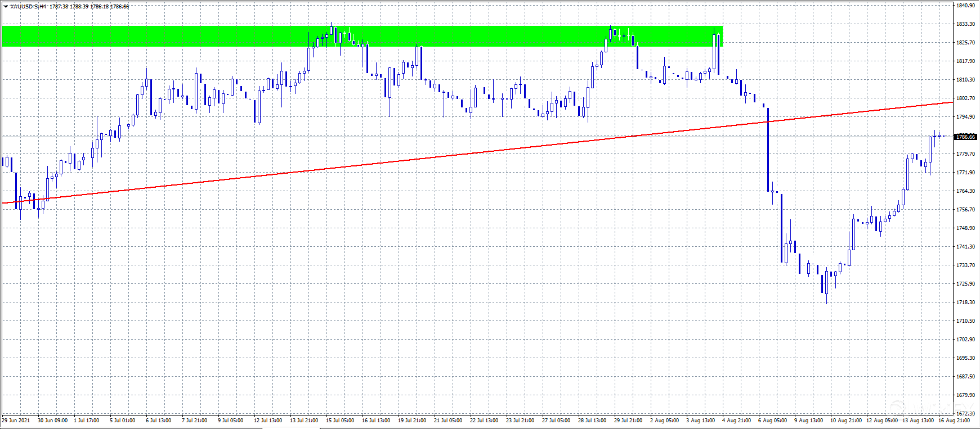980x429 pixels.
Task: Select the green resistance zone rectangle
Action: (x=169, y=36)
